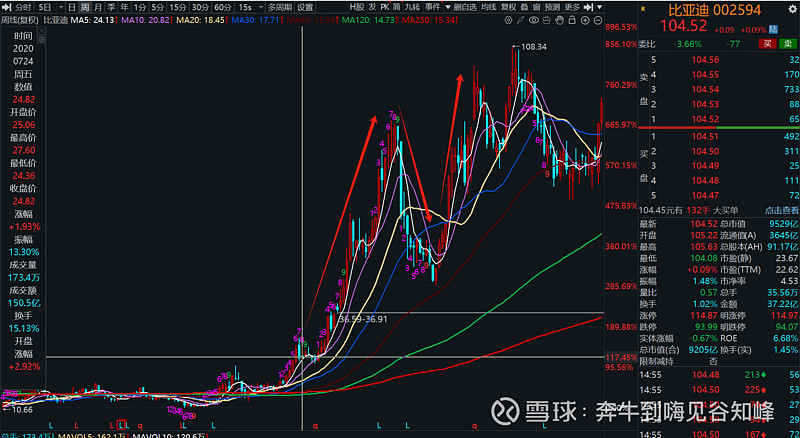Click the 周线(复权) chart title label
800x438 pixels.
[x=19, y=20]
